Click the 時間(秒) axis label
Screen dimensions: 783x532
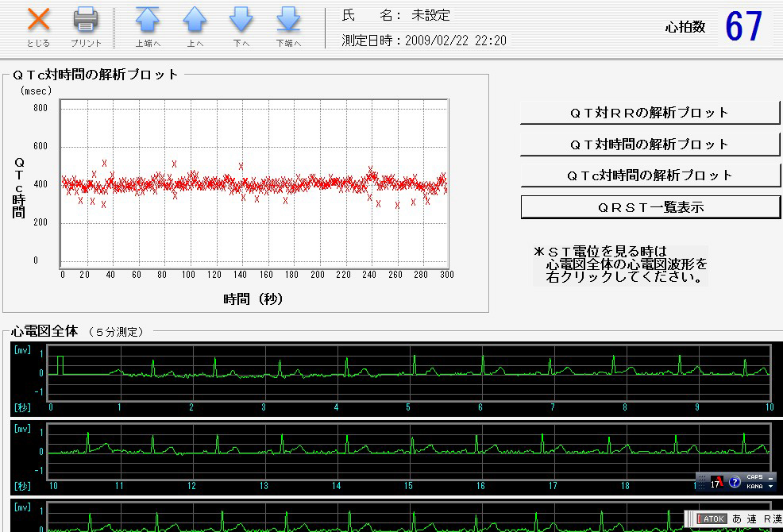(x=253, y=299)
